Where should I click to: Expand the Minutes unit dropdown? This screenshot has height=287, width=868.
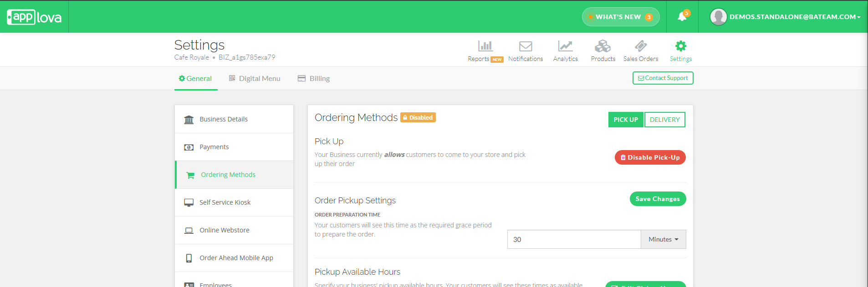664,239
